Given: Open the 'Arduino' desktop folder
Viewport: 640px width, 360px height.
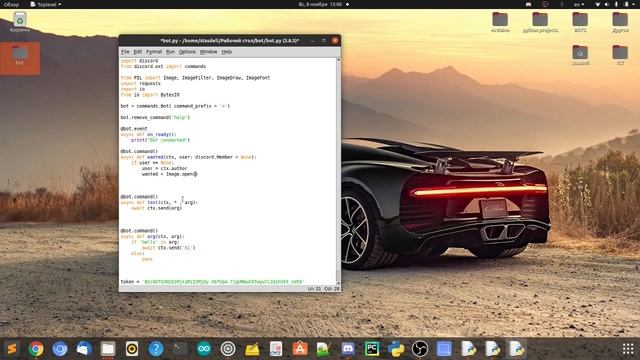Looking at the screenshot, I should click(500, 22).
